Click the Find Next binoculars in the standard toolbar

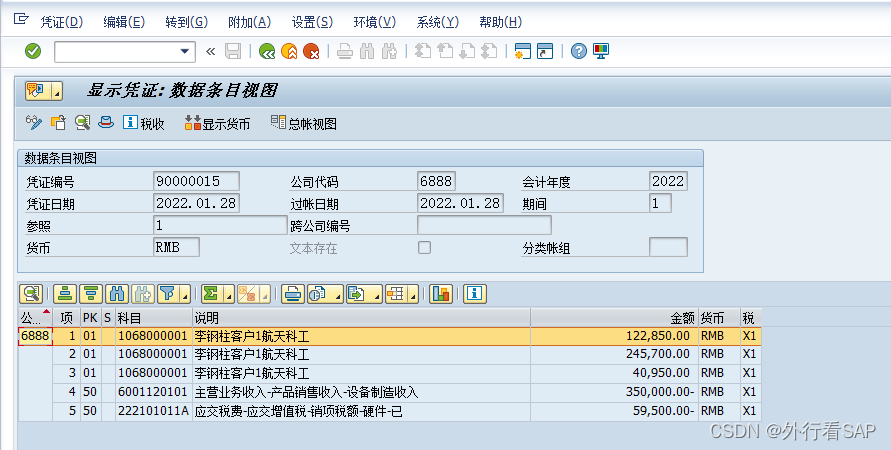pyautogui.click(x=389, y=52)
